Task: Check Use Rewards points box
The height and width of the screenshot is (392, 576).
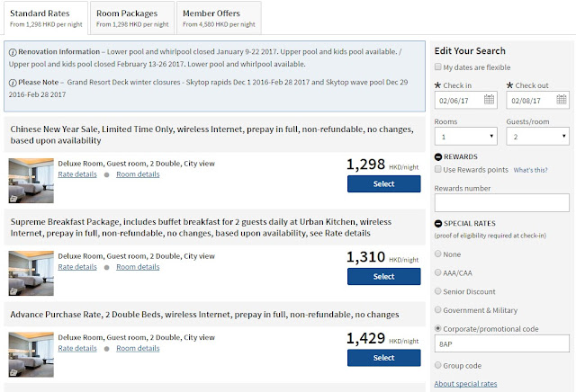Action: pos(438,169)
